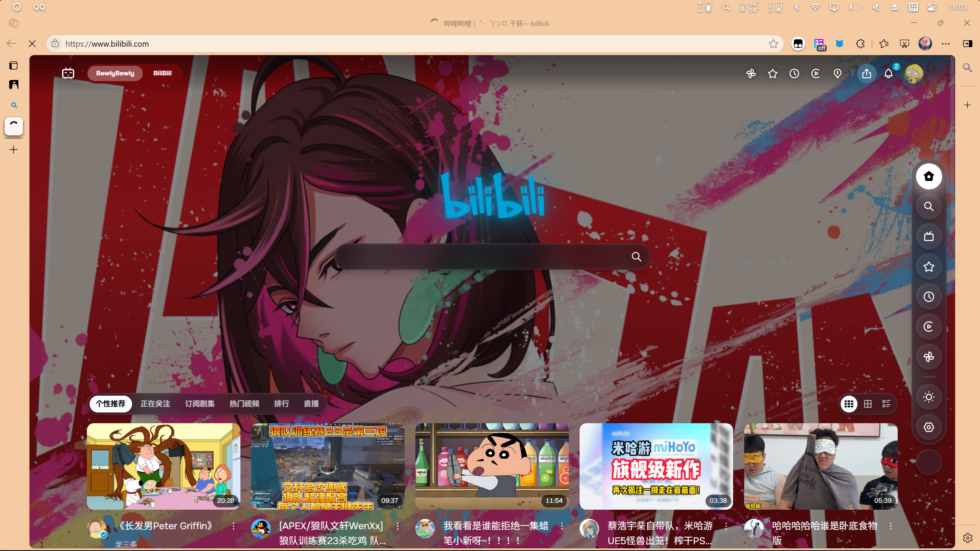The width and height of the screenshot is (980, 551).
Task: Open anime TV icon in right dock
Action: tap(929, 236)
